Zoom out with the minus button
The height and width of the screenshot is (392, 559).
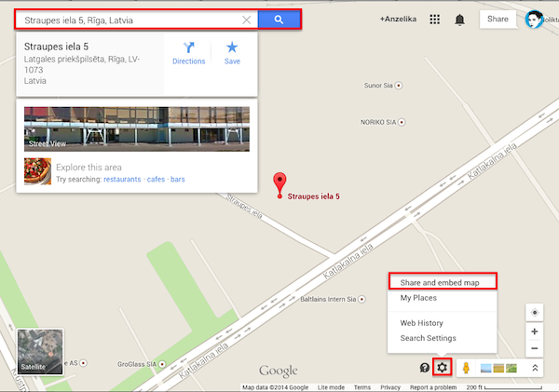tap(535, 348)
